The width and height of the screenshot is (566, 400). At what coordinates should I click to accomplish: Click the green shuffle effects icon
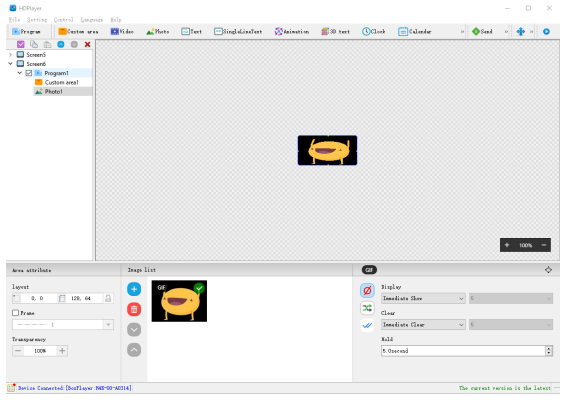click(x=367, y=308)
